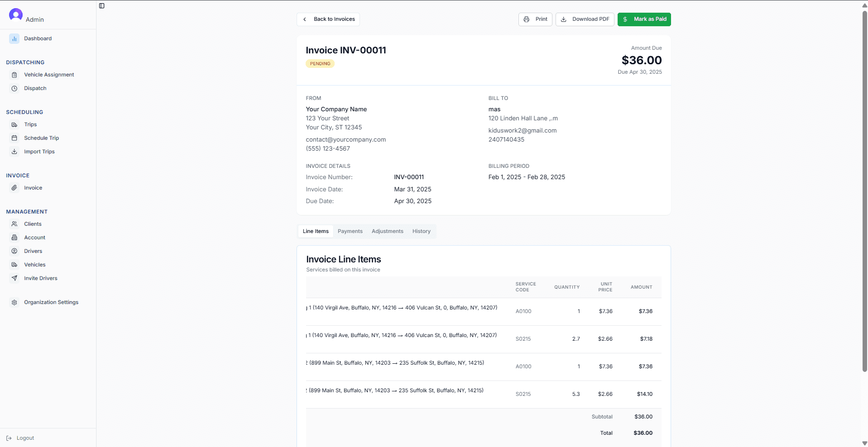Image resolution: width=868 pixels, height=447 pixels.
Task: Open the Dashboard section
Action: (x=14, y=38)
